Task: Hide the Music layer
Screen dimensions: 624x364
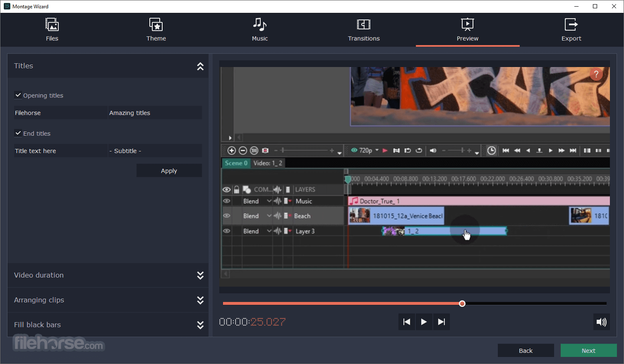Action: (x=226, y=201)
